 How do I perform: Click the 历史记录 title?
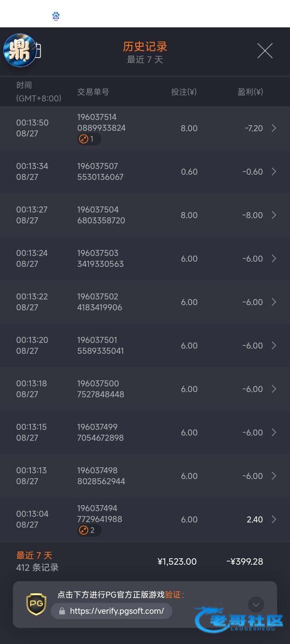point(145,47)
